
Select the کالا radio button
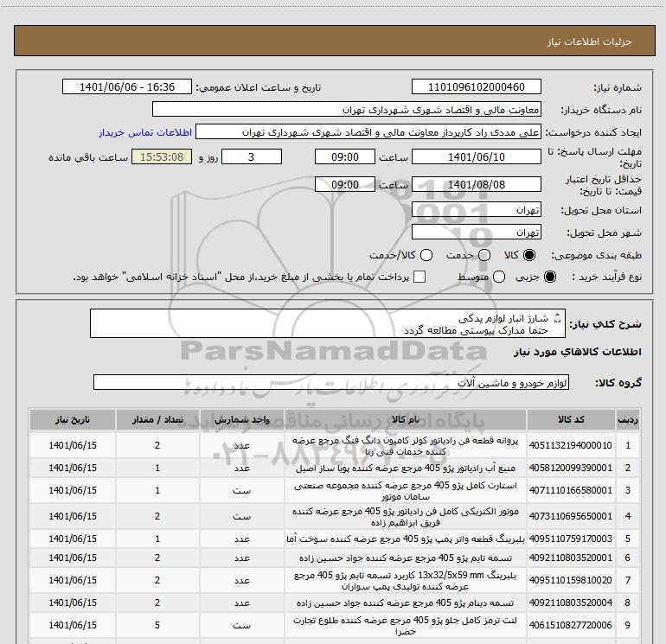click(x=529, y=255)
